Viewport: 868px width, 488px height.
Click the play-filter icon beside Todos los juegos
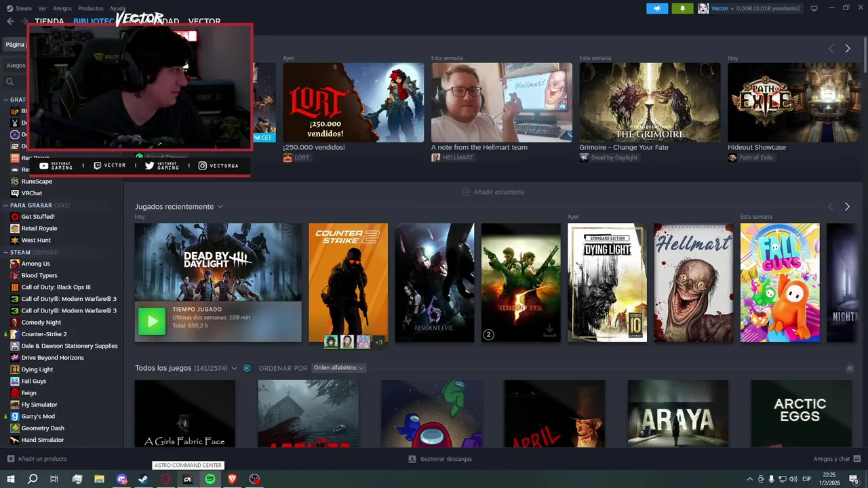click(x=247, y=368)
